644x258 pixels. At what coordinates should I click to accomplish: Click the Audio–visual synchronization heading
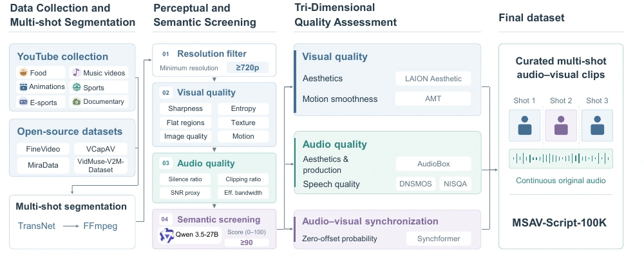tap(370, 221)
